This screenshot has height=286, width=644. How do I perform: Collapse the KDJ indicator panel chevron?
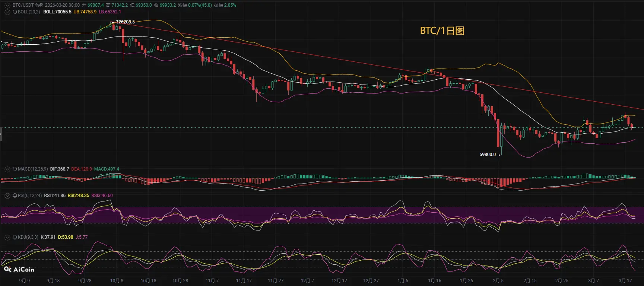pos(7,237)
